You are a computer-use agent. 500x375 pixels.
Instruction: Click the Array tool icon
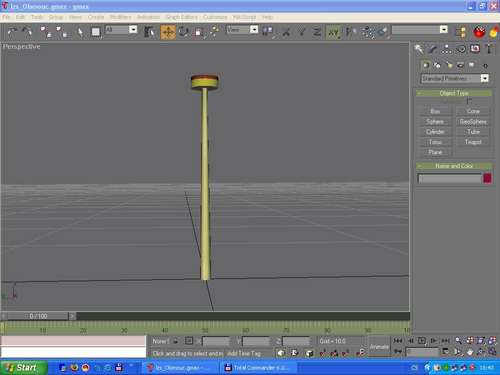pos(368,32)
